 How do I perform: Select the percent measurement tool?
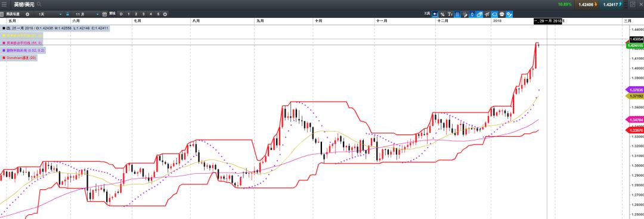click(x=442, y=14)
